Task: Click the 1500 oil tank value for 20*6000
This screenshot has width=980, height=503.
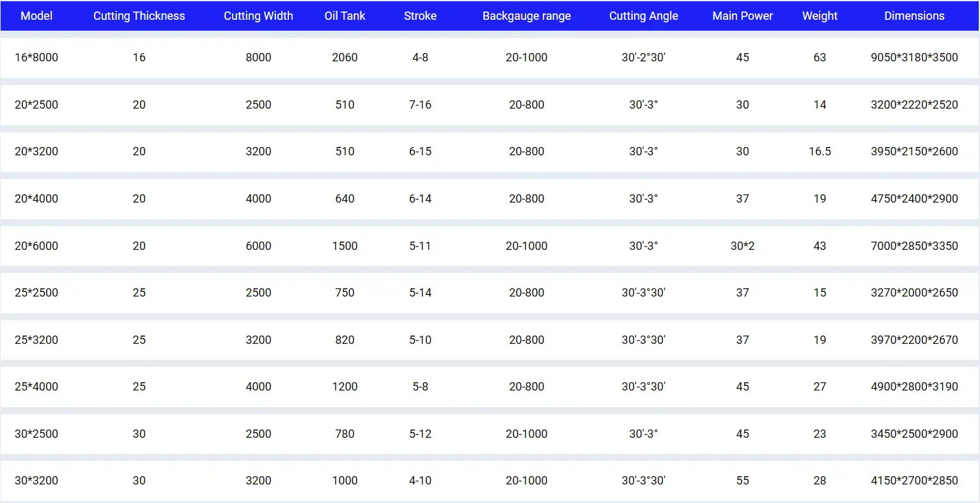Action: tap(345, 246)
